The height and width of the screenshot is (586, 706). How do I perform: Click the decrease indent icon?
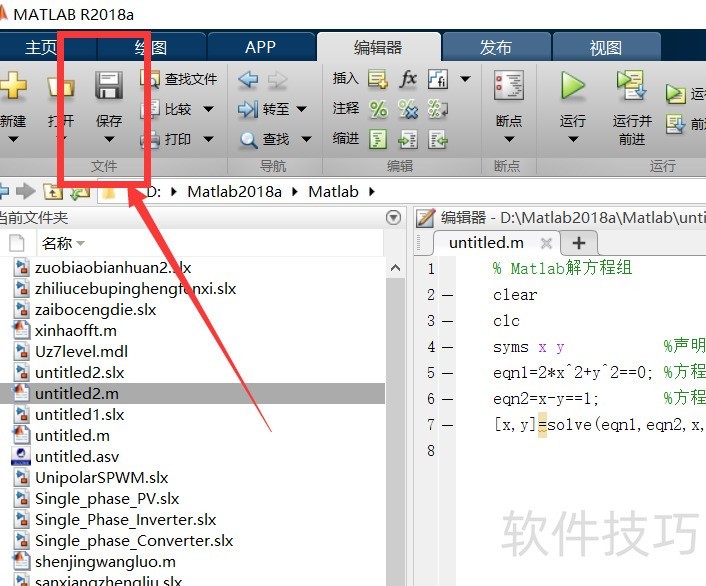[438, 140]
